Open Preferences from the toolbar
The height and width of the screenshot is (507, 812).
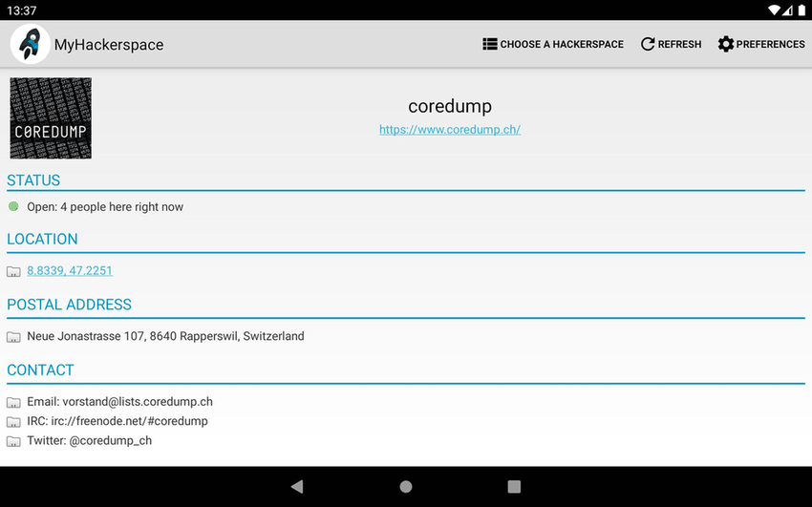(760, 44)
